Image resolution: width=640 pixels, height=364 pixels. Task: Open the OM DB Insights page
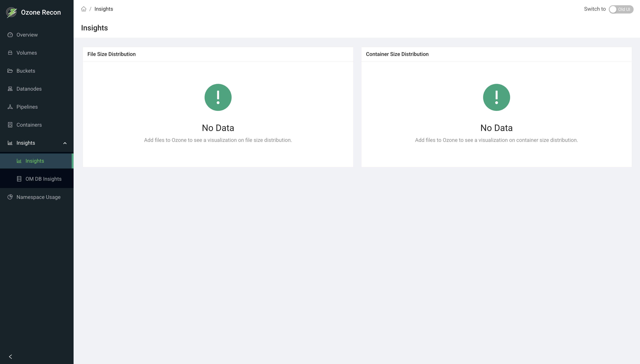pos(43,178)
